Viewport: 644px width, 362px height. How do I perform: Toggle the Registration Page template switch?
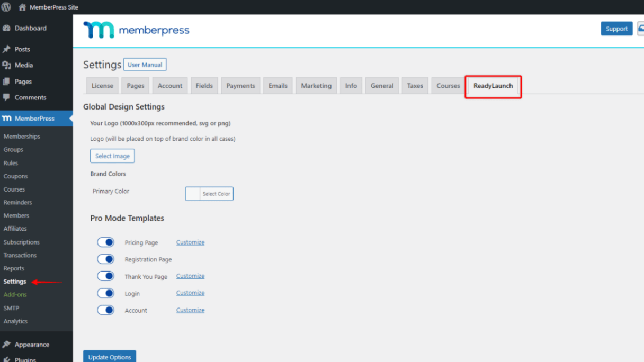(x=106, y=259)
